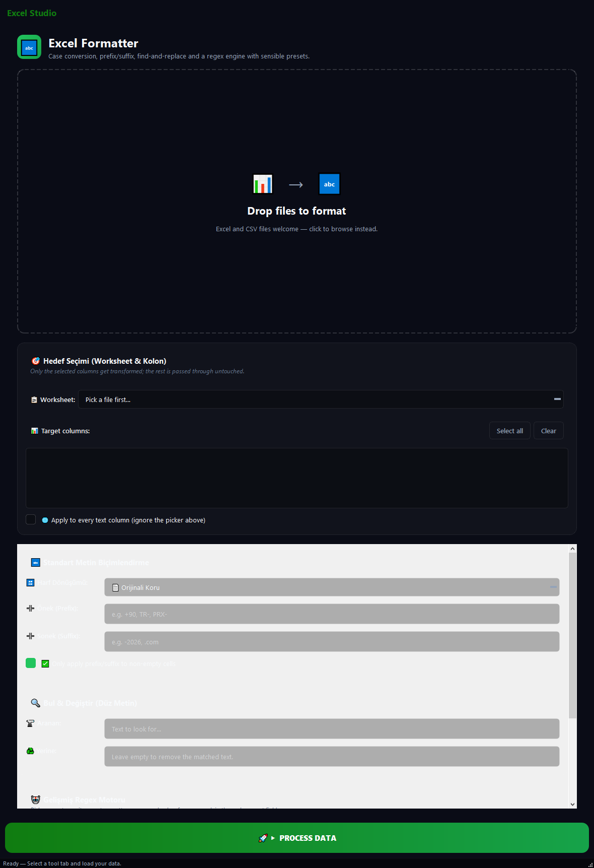Click the Harf Dönüşümü case icon
The image size is (594, 868).
30,582
